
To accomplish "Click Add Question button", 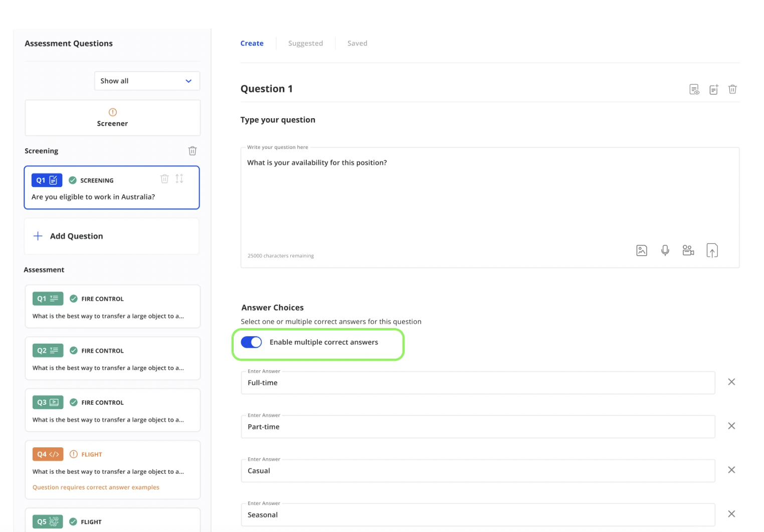I will tap(112, 236).
